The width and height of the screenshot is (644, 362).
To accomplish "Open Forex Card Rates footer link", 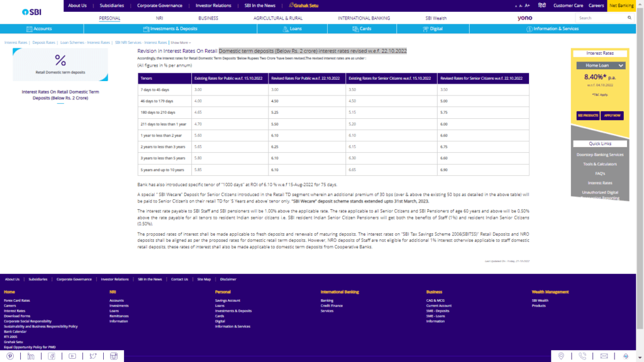I will point(17,300).
